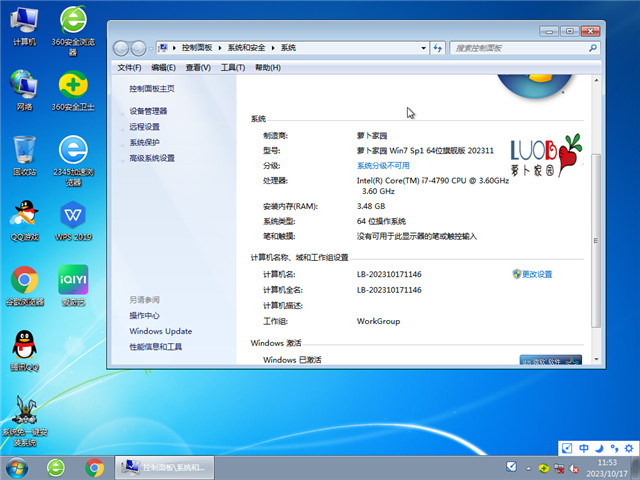Screen dimensions: 640x480
Task: Open Windows Update link
Action: point(160,331)
